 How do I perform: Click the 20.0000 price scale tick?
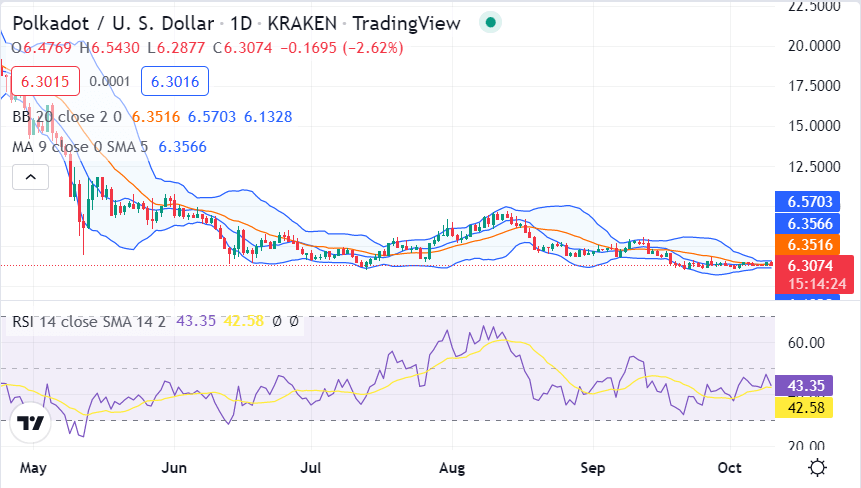[x=814, y=46]
